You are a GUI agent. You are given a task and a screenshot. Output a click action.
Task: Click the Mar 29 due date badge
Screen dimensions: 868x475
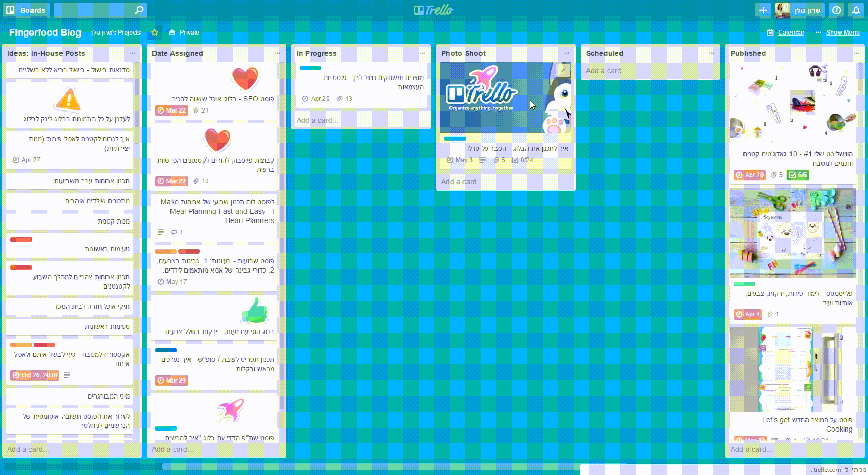point(172,381)
